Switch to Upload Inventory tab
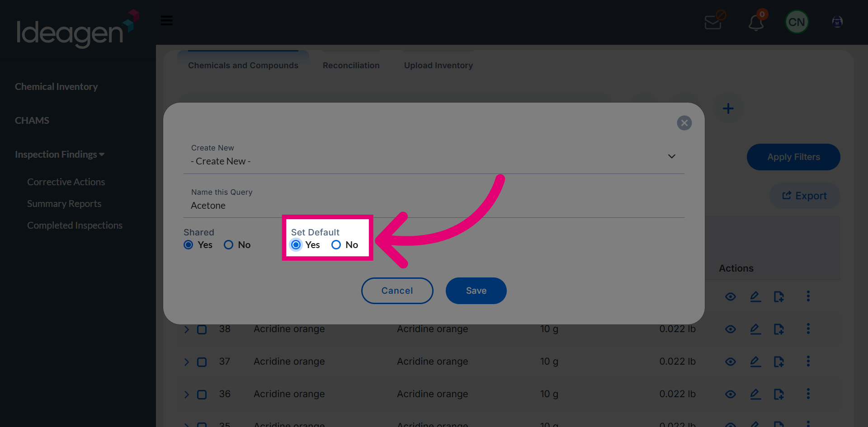868x427 pixels. coord(439,65)
